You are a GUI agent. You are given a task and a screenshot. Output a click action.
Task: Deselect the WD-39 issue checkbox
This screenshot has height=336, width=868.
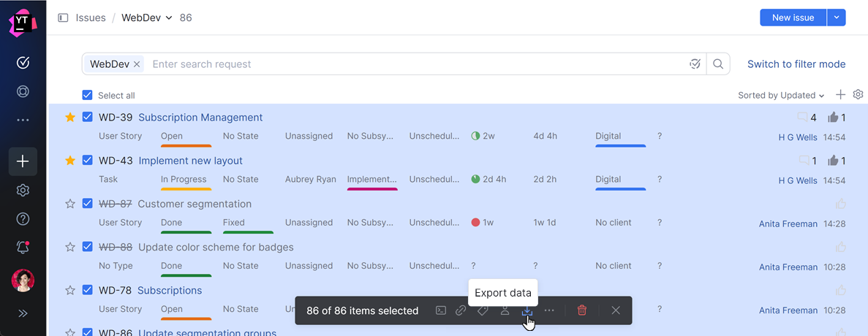click(x=88, y=117)
